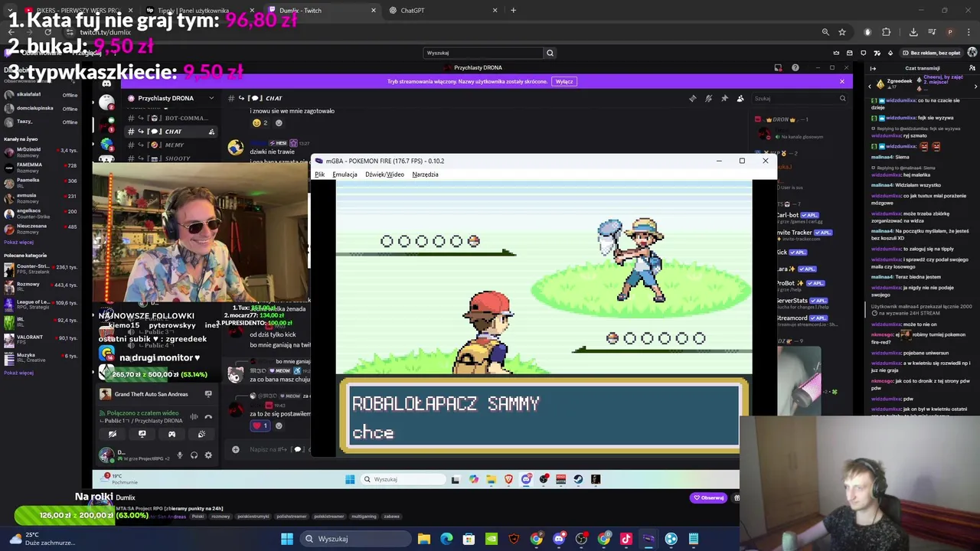The image size is (980, 551).
Task: Open mGBA Plik menu
Action: (x=319, y=174)
